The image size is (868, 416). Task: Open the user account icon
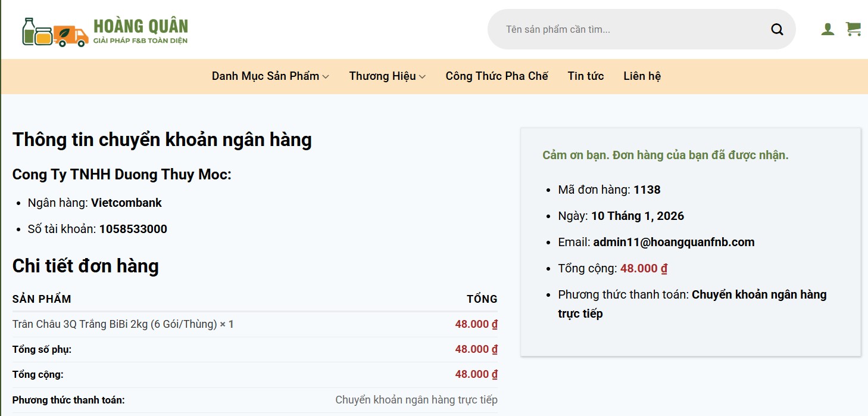point(827,29)
